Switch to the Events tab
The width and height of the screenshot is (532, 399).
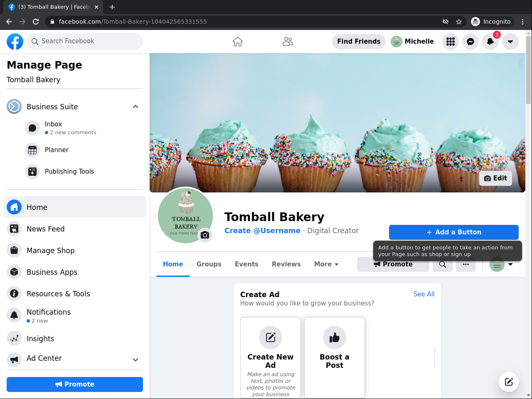click(246, 264)
